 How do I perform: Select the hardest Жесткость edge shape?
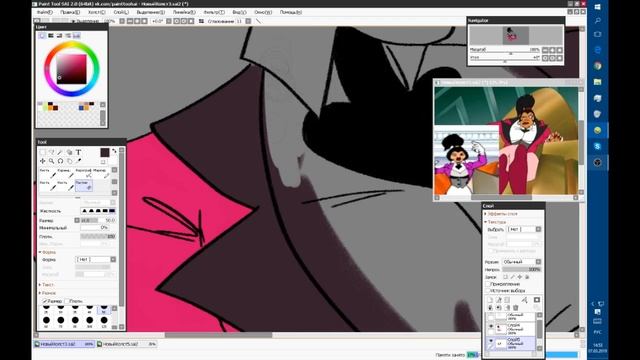pos(112,211)
